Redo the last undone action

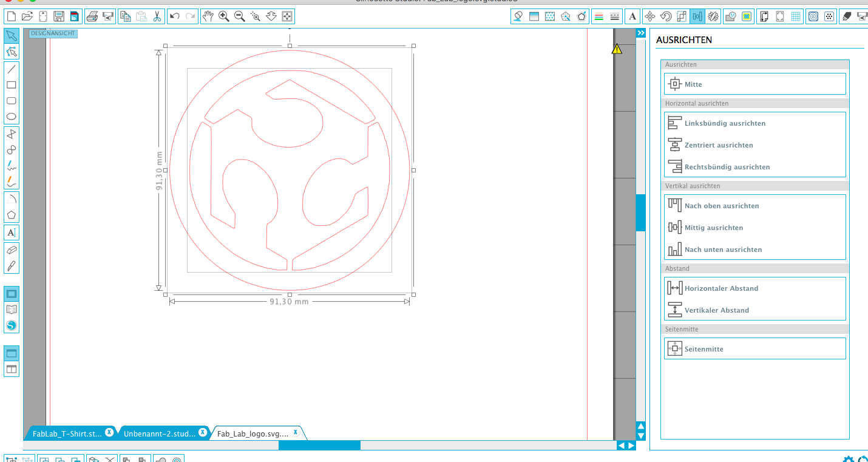pos(191,16)
